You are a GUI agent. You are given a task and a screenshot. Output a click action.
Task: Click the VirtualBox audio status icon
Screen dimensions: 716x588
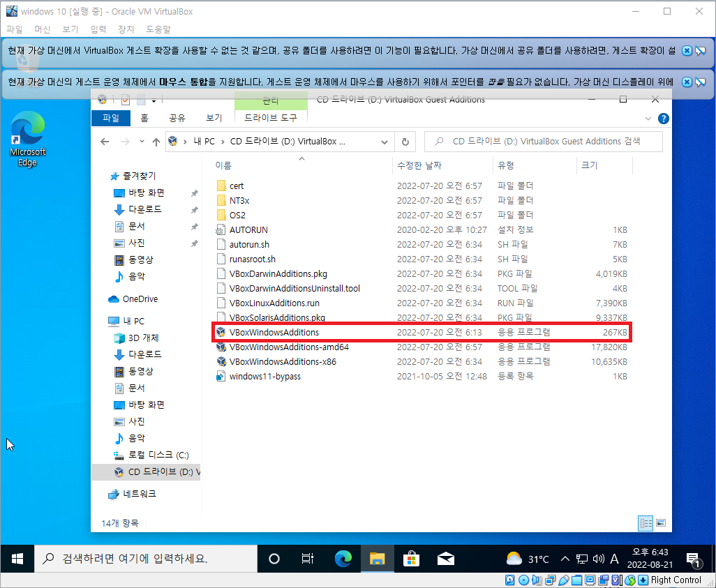point(537,580)
